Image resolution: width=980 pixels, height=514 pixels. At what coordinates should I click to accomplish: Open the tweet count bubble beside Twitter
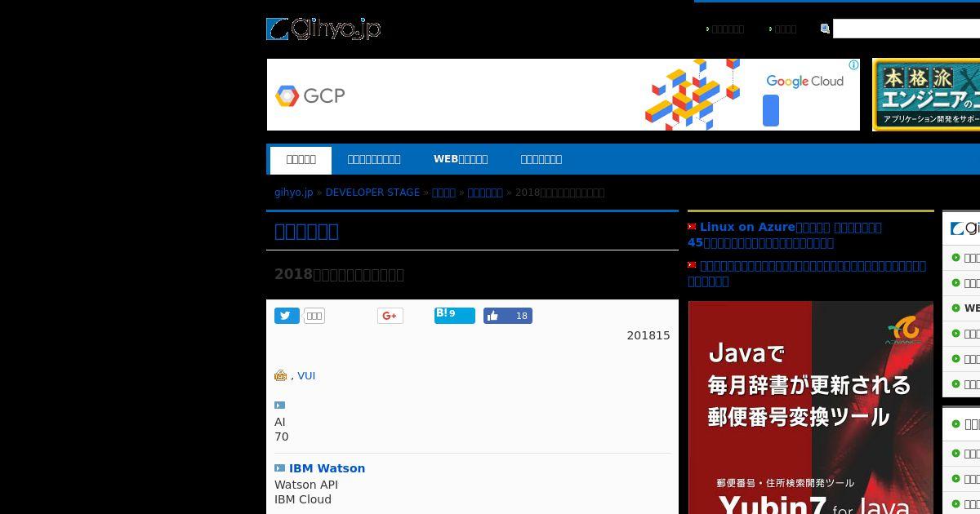[x=314, y=316]
